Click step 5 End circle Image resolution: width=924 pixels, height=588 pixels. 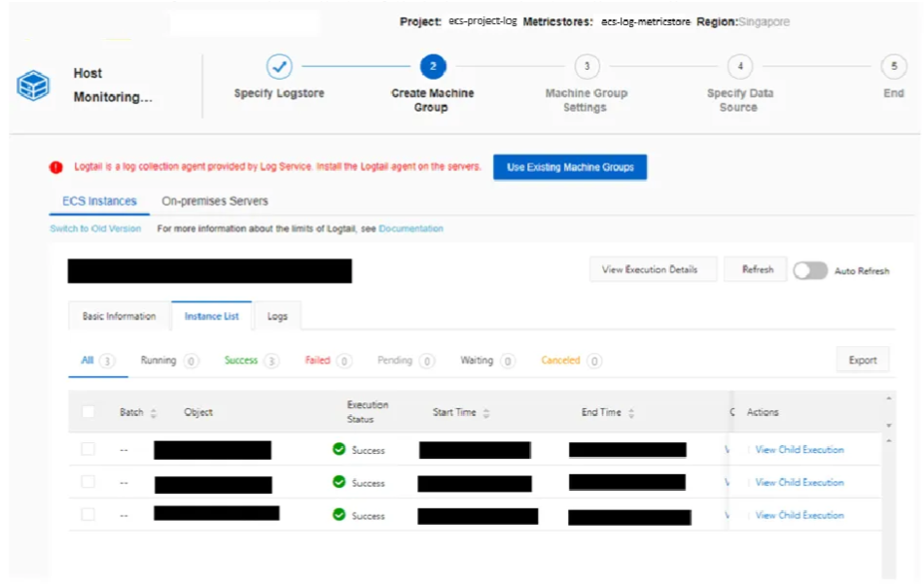pyautogui.click(x=894, y=66)
